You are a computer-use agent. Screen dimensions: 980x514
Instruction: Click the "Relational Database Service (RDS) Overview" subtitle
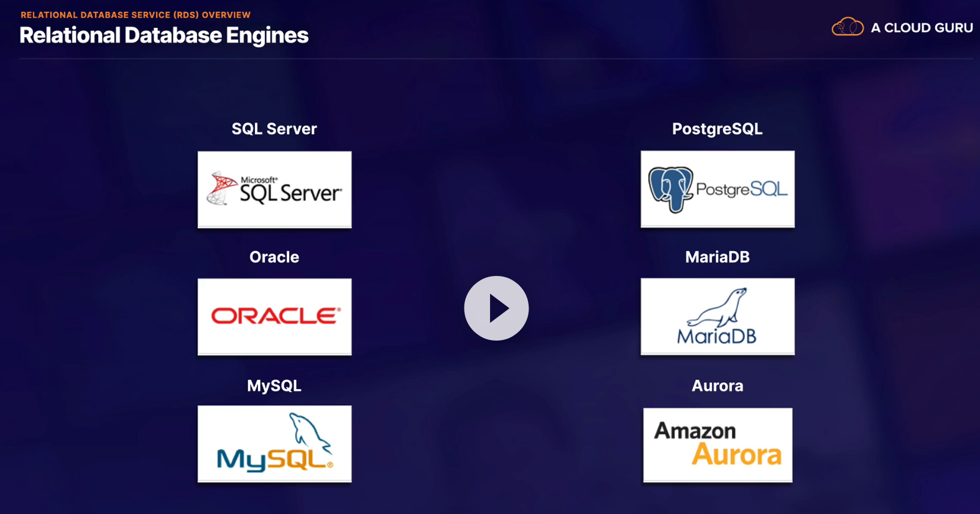pos(136,15)
